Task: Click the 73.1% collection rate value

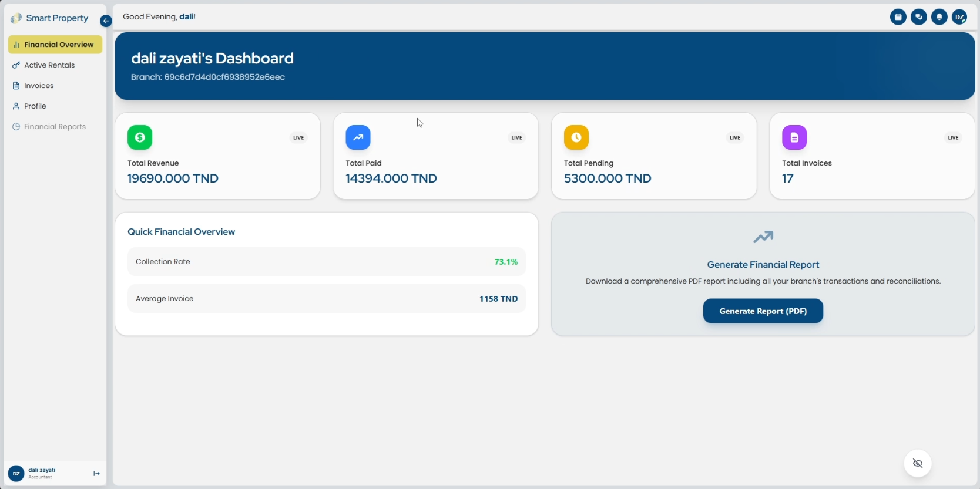Action: tap(506, 262)
